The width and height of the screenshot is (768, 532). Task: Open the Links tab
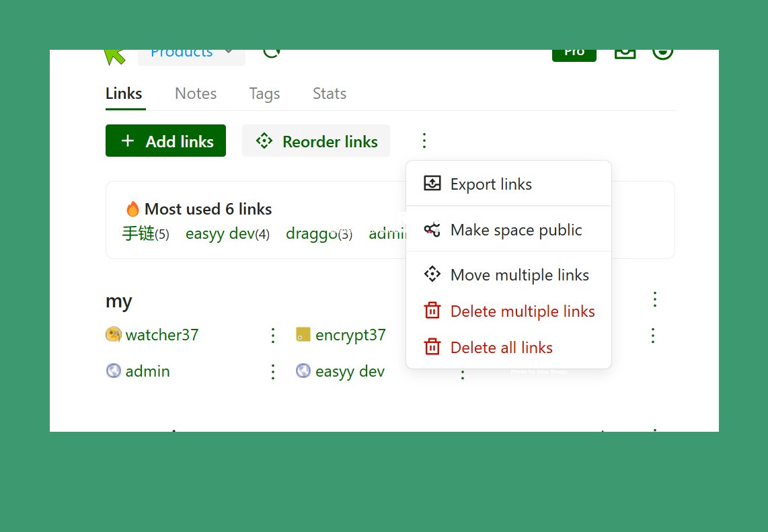pos(124,93)
